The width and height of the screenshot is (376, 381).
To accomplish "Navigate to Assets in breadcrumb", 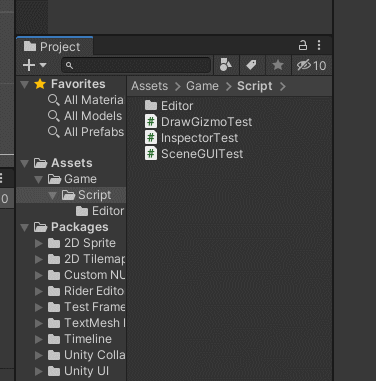I will click(149, 86).
